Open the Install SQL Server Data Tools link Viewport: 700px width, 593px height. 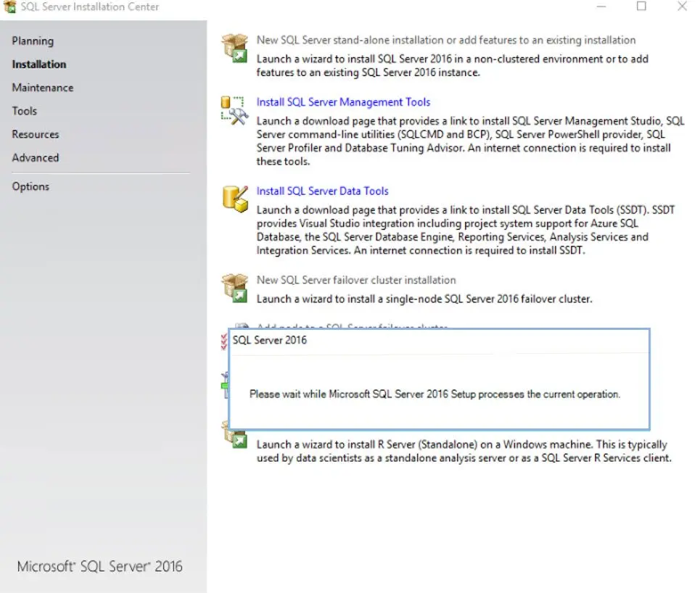click(x=322, y=191)
